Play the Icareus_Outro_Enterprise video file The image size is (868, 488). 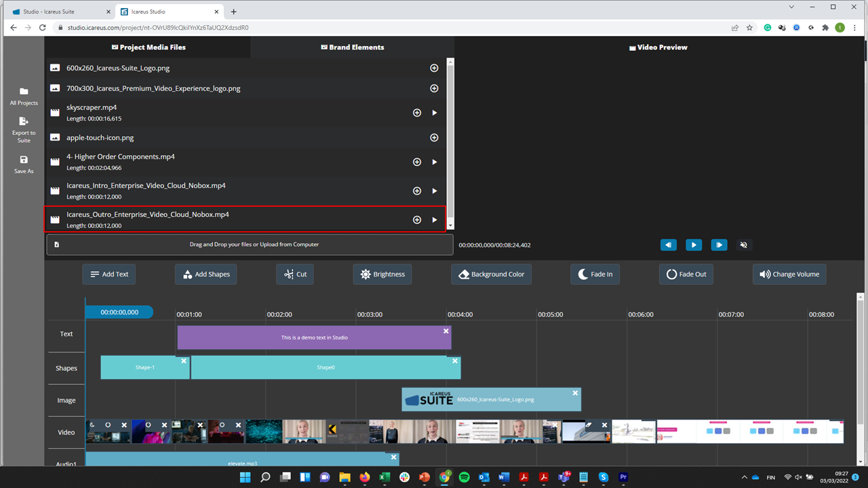click(435, 220)
